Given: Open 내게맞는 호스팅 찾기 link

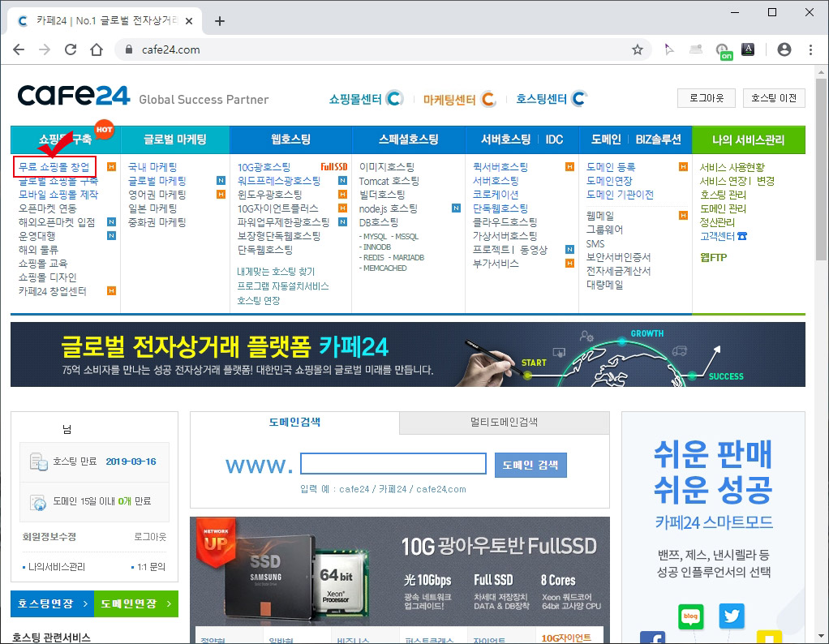Looking at the screenshot, I should coord(276,272).
